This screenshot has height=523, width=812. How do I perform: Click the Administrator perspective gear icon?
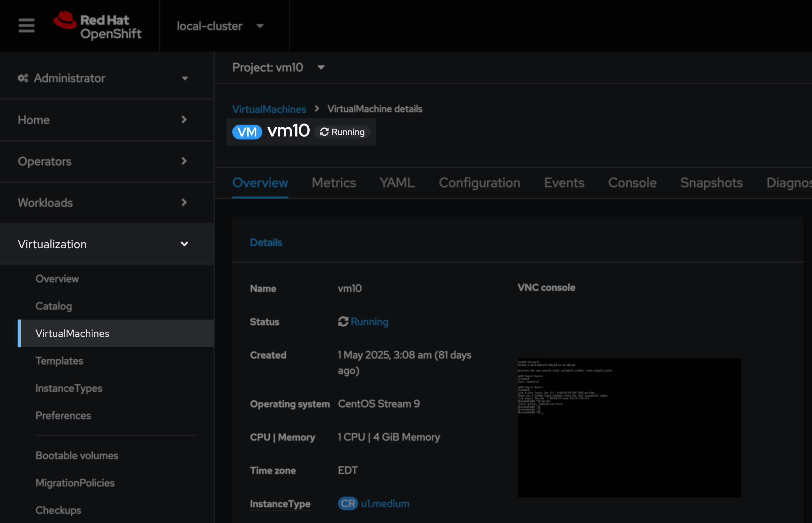pyautogui.click(x=22, y=78)
